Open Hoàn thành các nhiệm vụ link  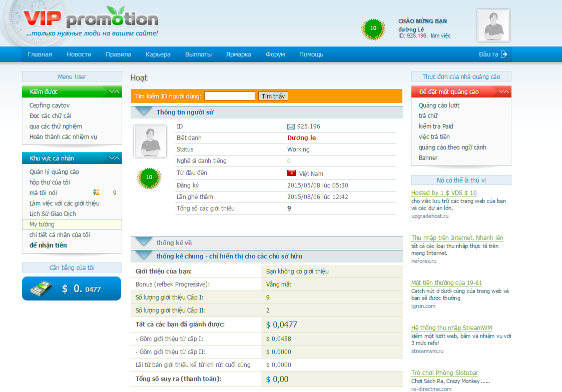tap(63, 137)
